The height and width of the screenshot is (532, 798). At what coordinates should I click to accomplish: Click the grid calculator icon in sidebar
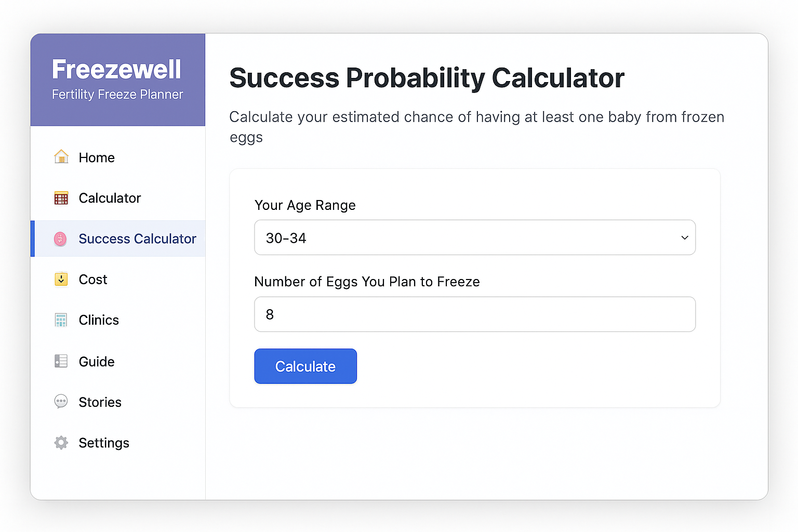[x=61, y=198]
